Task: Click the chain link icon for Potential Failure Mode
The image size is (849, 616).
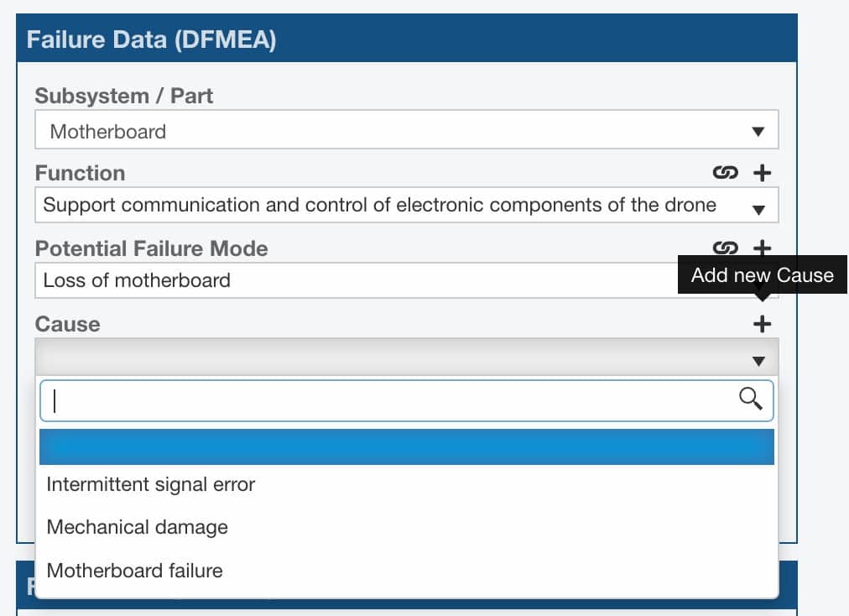Action: (727, 248)
